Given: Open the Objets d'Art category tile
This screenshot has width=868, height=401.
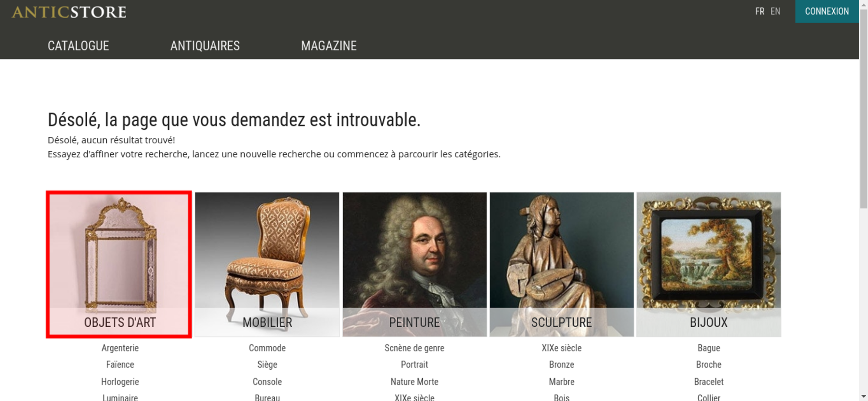Looking at the screenshot, I should tap(119, 264).
